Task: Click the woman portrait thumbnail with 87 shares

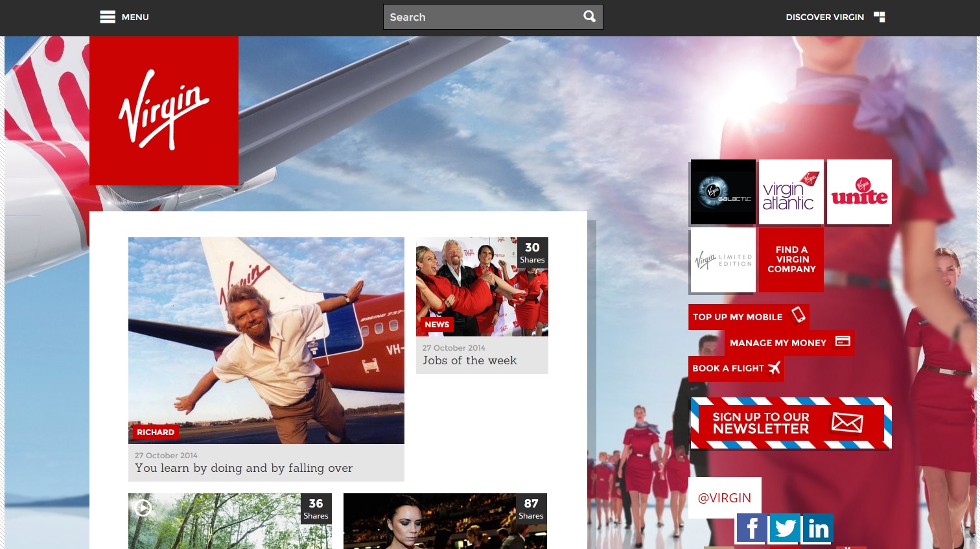Action: [445, 521]
